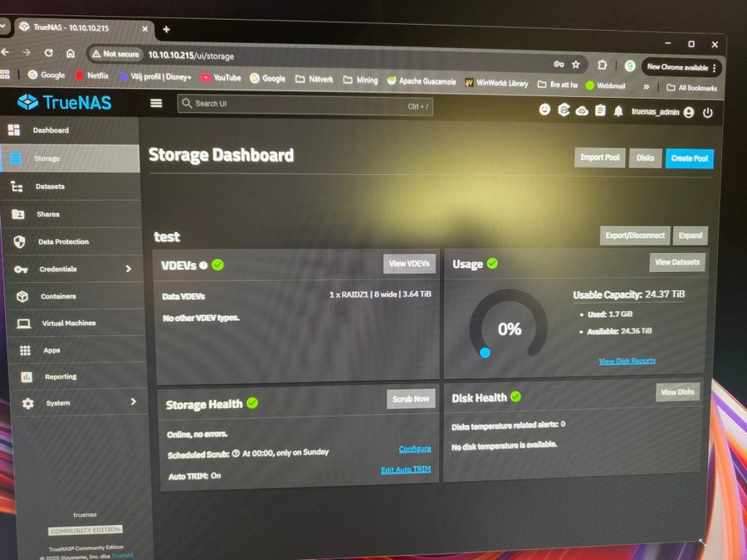Expand the System sidebar submenu
This screenshot has height=560, width=747.
coord(133,402)
